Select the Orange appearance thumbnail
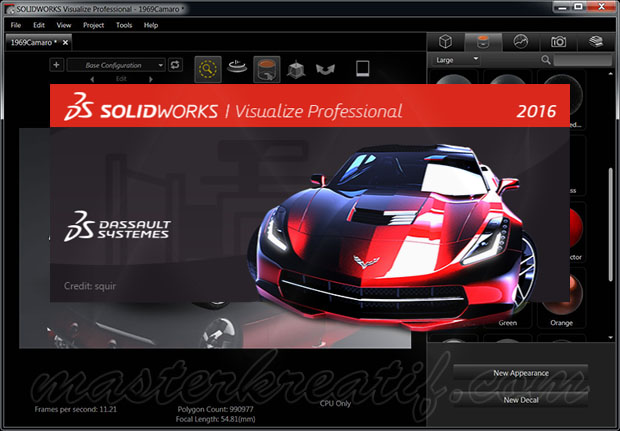620x431 pixels. [x=561, y=297]
